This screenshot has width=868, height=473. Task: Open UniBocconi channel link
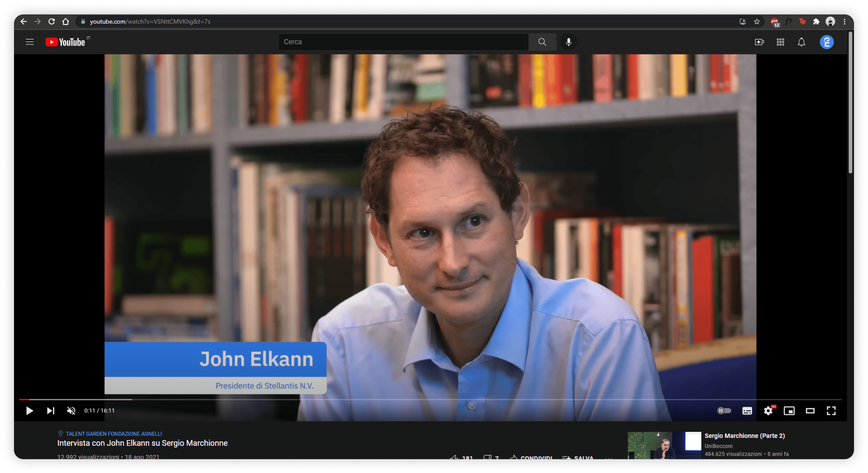click(x=718, y=446)
